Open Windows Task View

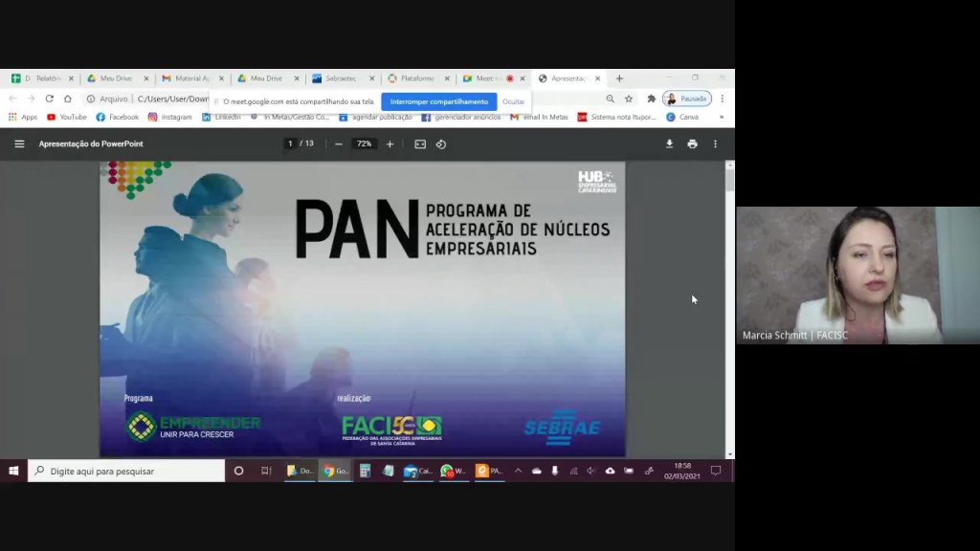(x=266, y=471)
